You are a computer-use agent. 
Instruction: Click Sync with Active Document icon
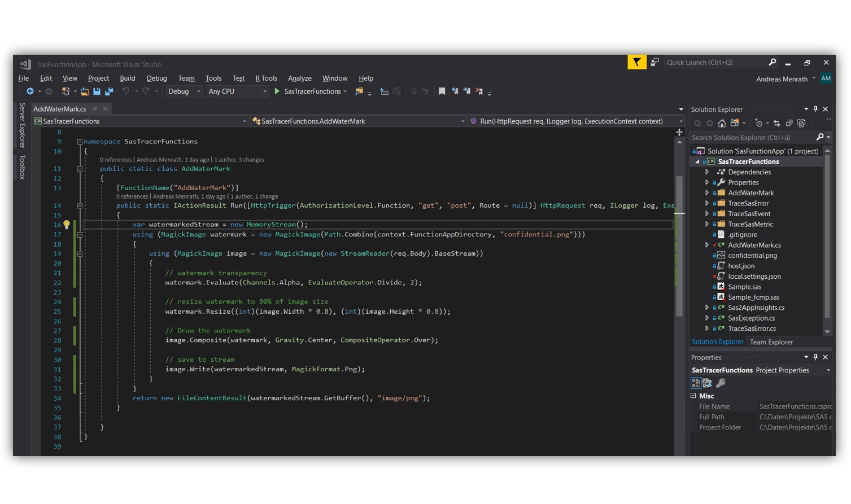tap(777, 123)
